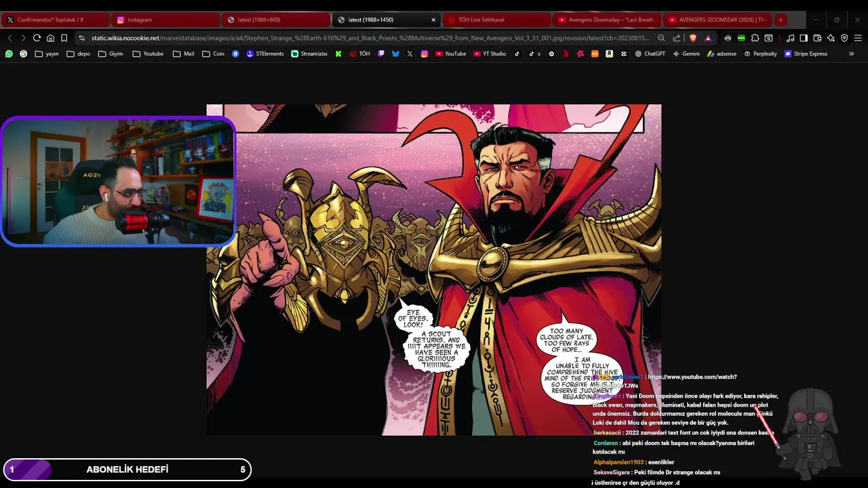Open the ChatGPT bookmark
Image resolution: width=868 pixels, height=488 pixels.
pyautogui.click(x=650, y=54)
